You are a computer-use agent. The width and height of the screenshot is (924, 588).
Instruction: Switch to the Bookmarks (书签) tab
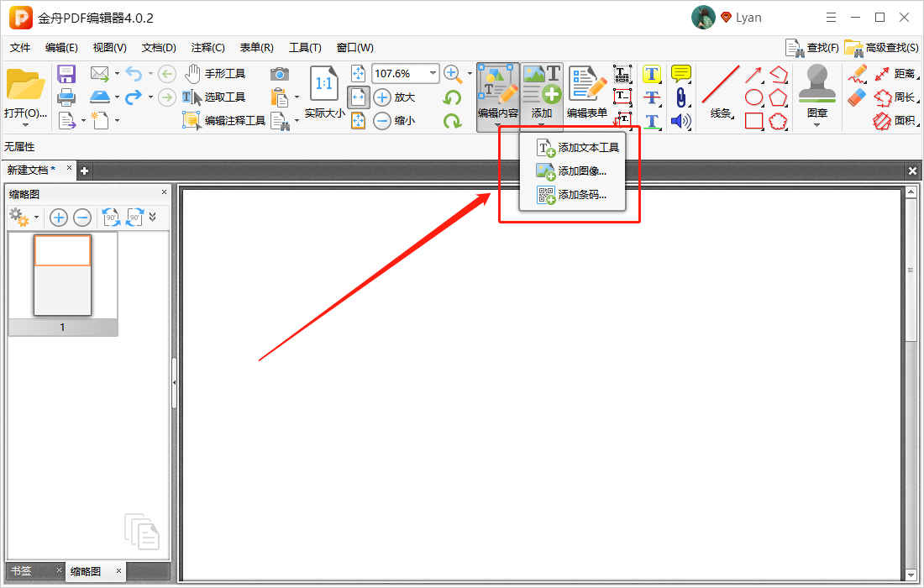coord(21,571)
